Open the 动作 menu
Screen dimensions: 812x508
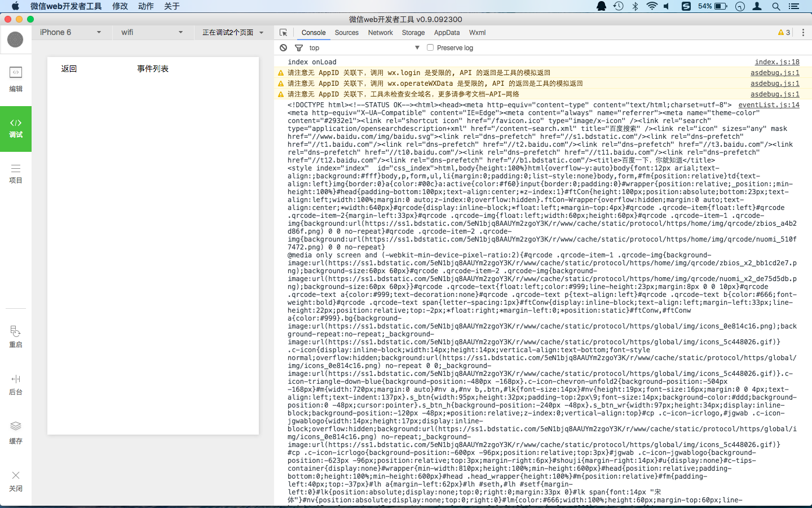click(x=146, y=6)
